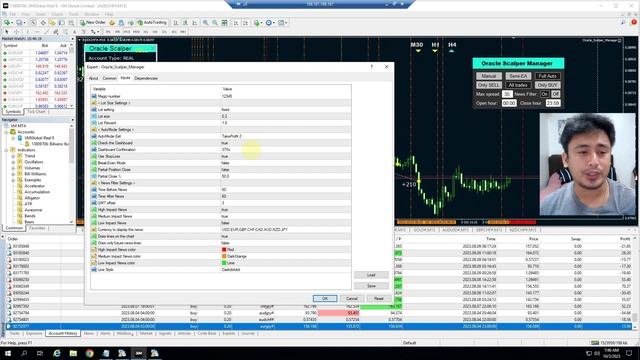Click the zoom out magnifier toolbar icon

point(215,23)
